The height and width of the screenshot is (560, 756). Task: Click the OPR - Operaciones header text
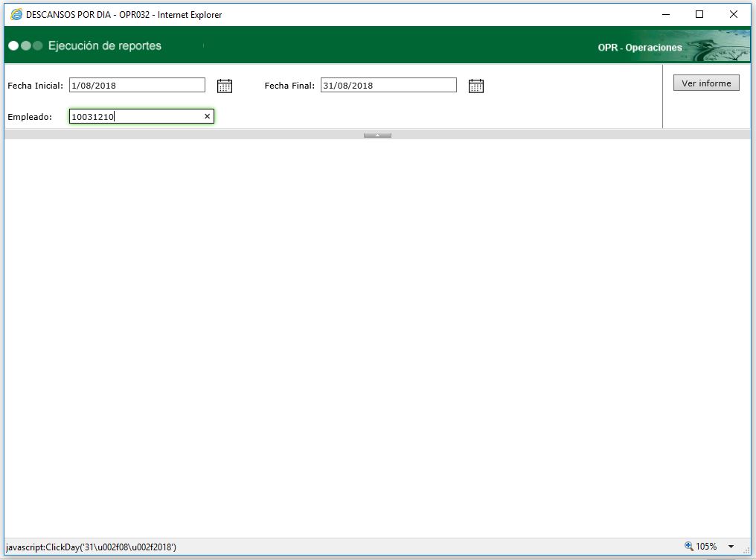(x=640, y=48)
